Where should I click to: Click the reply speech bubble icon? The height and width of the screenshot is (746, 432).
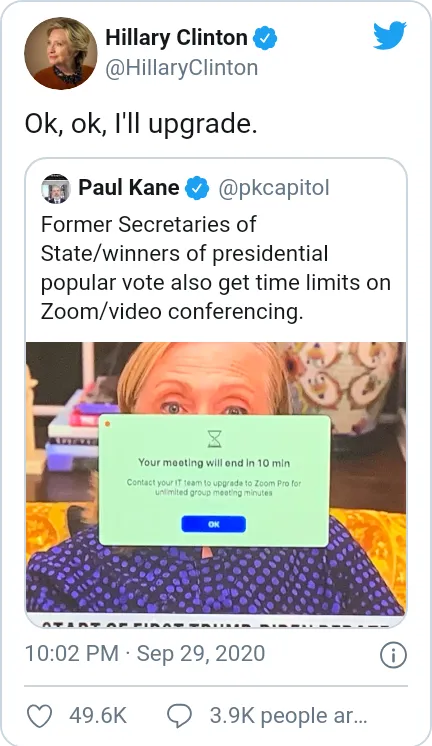pyautogui.click(x=179, y=716)
